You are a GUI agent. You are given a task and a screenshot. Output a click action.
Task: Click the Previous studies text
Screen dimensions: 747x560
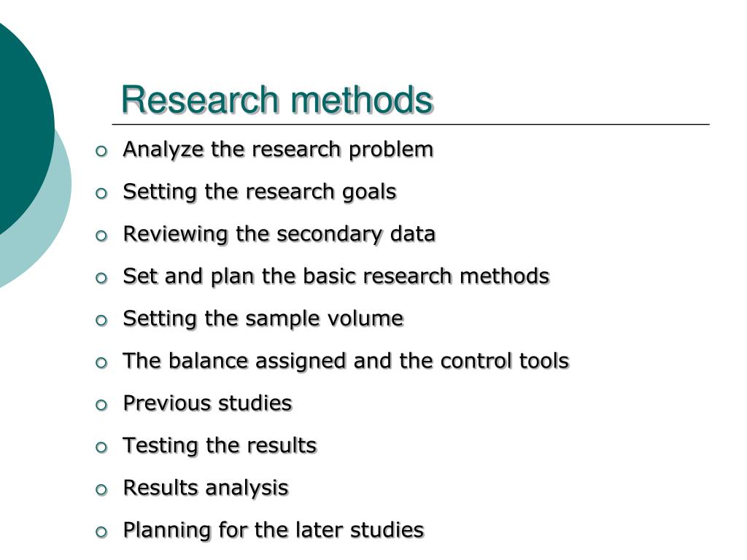click(x=207, y=403)
